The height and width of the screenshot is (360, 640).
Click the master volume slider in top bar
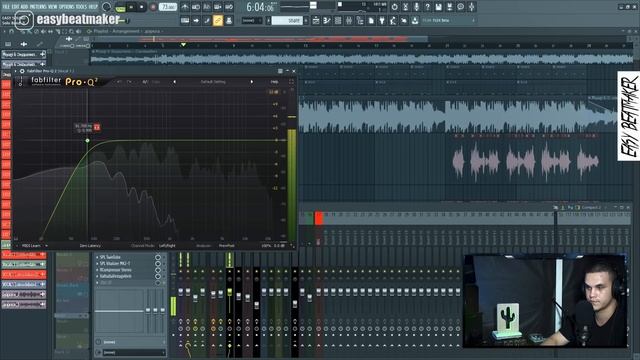313,5
